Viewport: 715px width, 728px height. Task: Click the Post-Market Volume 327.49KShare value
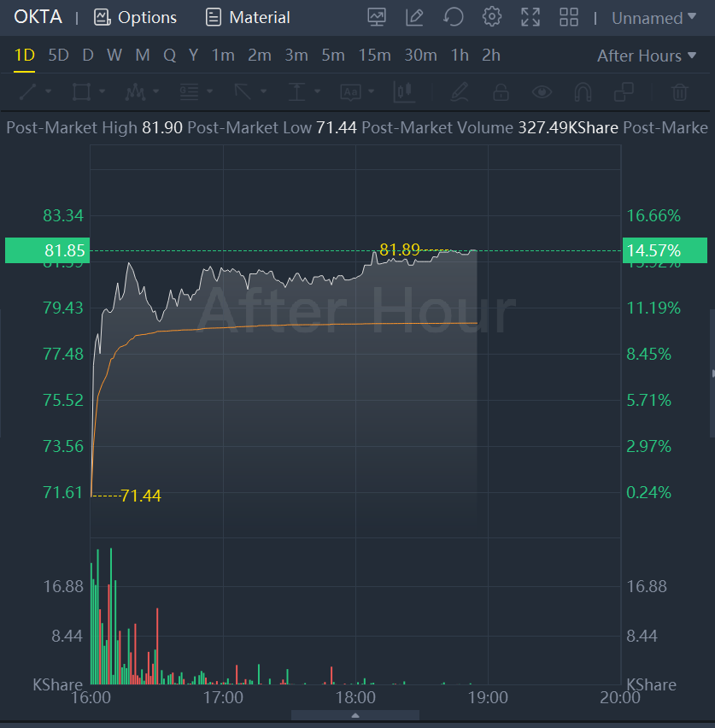(568, 127)
